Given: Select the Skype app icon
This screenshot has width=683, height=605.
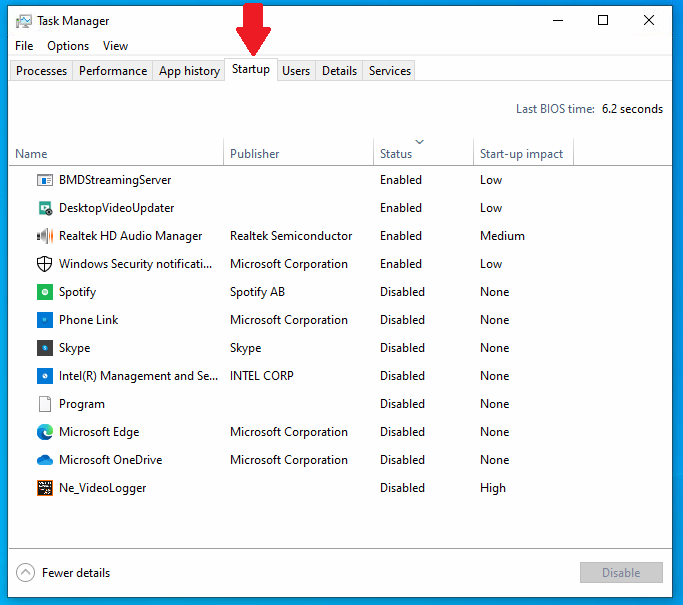Looking at the screenshot, I should (x=44, y=348).
